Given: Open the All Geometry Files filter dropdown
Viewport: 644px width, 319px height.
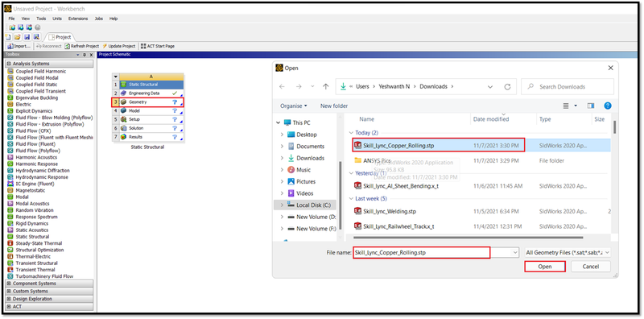Looking at the screenshot, I should 568,252.
